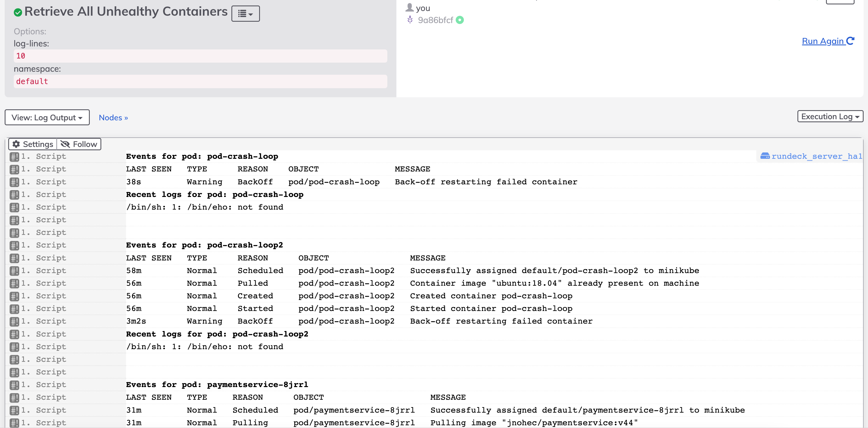Image resolution: width=868 pixels, height=428 pixels.
Task: Click the 'you' username label
Action: (423, 7)
